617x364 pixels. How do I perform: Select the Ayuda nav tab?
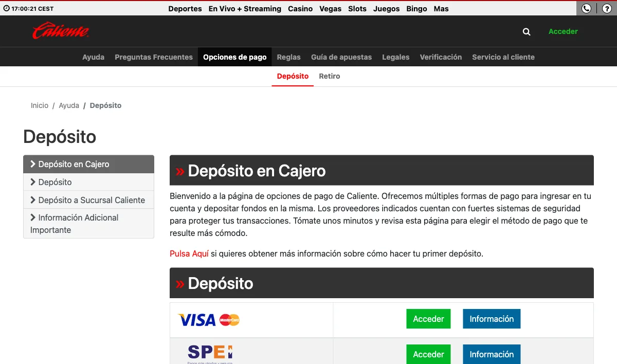pyautogui.click(x=93, y=57)
